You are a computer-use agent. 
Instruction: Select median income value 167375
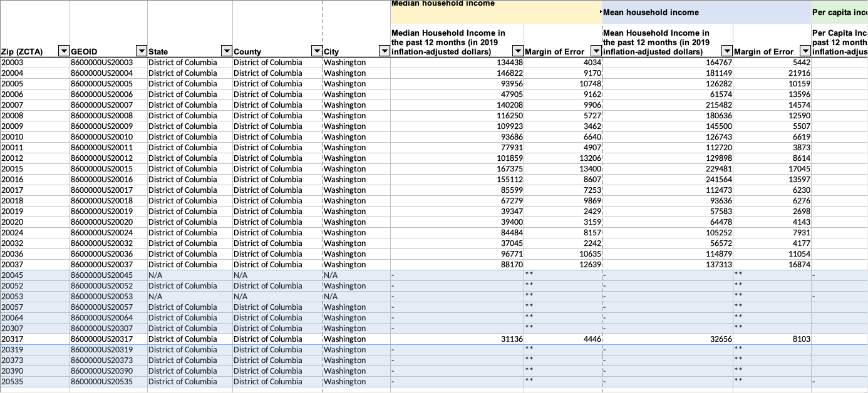457,169
